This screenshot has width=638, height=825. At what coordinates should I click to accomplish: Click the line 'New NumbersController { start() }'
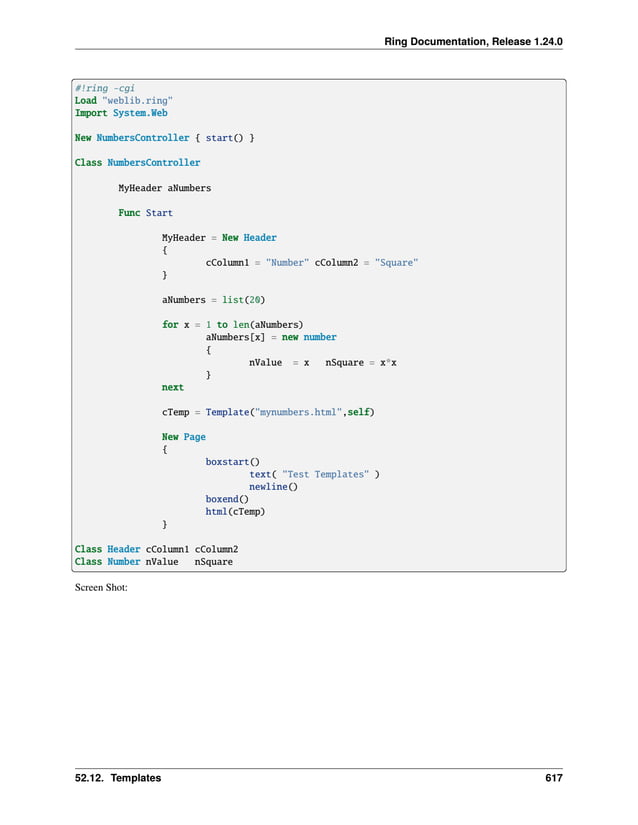pyautogui.click(x=165, y=138)
